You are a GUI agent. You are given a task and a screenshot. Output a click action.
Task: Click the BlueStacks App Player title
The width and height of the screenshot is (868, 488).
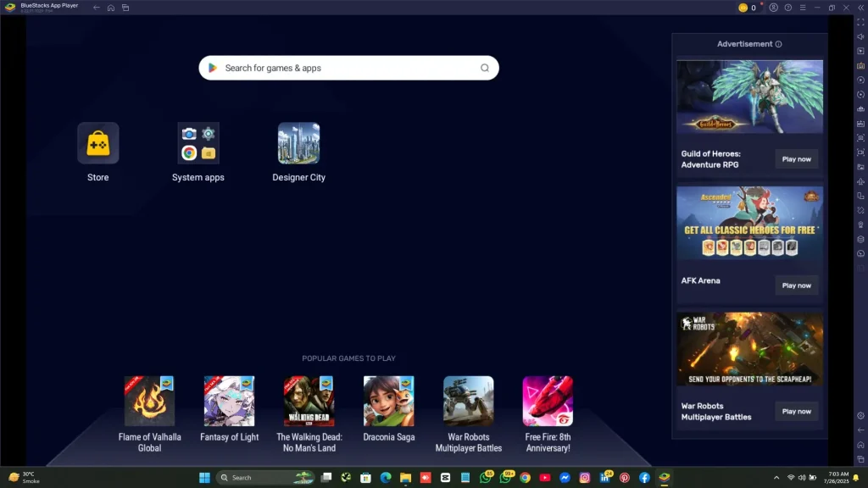coord(49,6)
